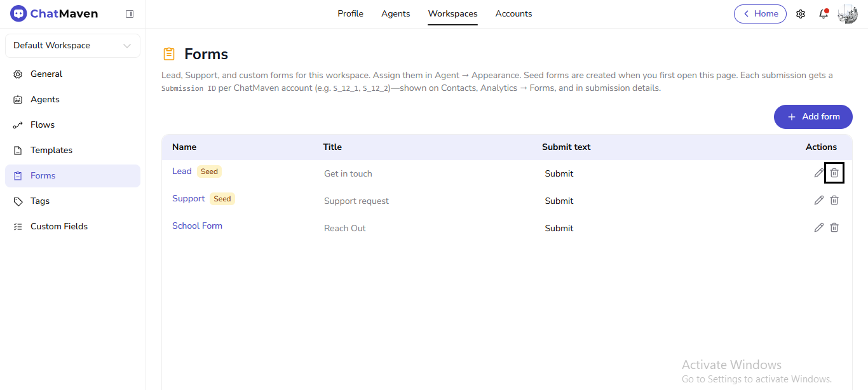The height and width of the screenshot is (390, 868).
Task: Open the School Form link
Action: (x=197, y=225)
